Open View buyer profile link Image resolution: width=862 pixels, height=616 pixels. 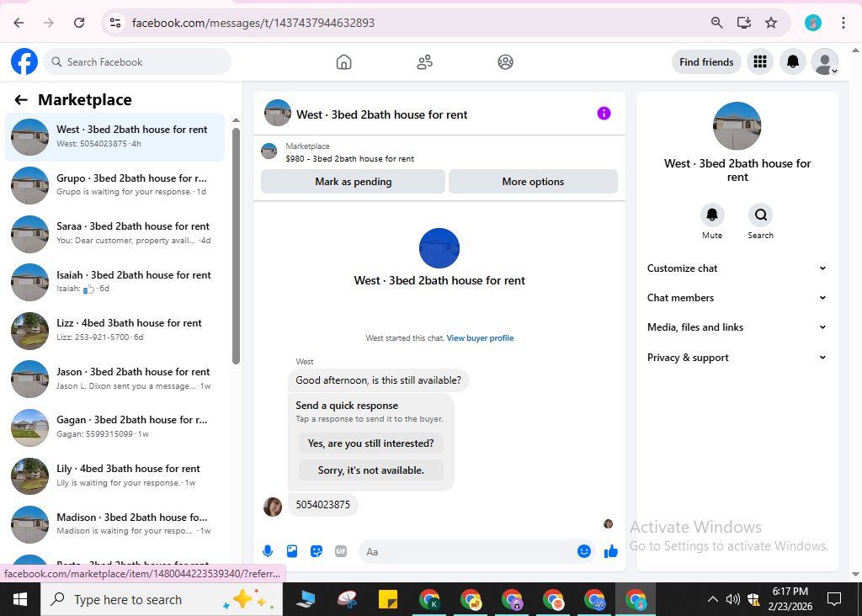click(480, 338)
